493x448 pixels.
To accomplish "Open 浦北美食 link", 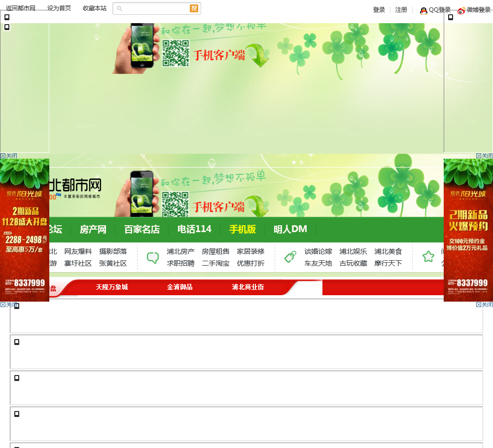I will click(x=388, y=251).
